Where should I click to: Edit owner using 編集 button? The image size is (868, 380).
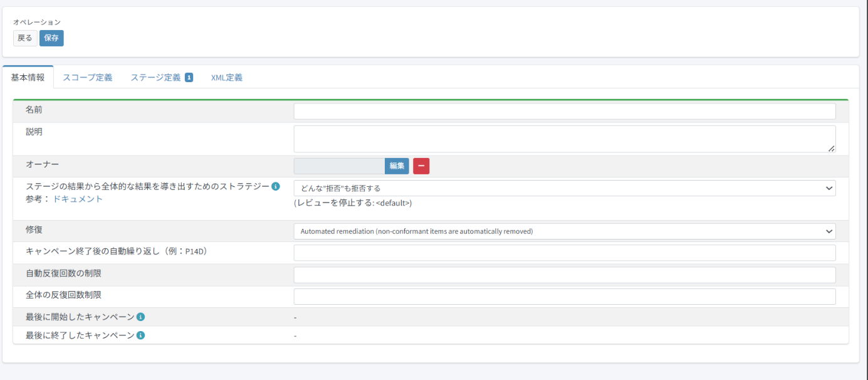(397, 166)
